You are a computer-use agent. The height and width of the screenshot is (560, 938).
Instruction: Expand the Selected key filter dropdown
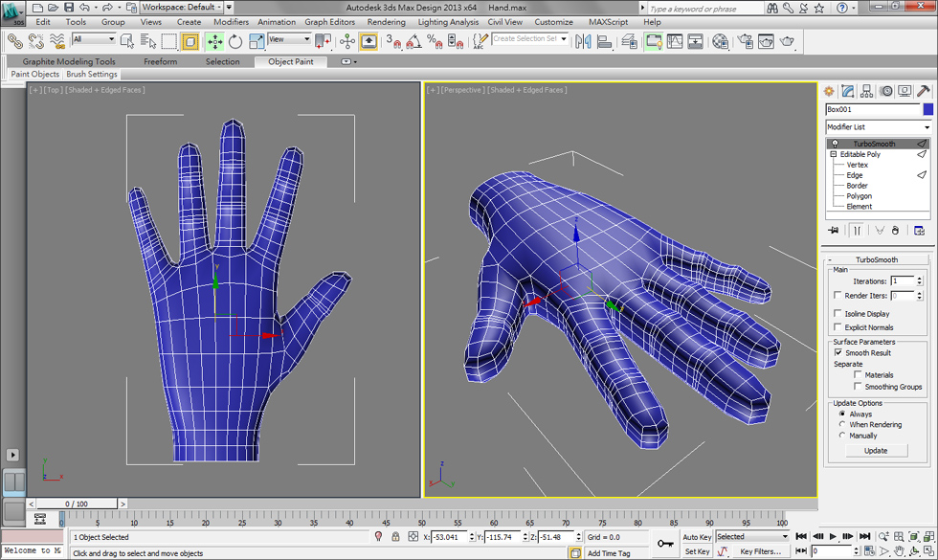[785, 537]
